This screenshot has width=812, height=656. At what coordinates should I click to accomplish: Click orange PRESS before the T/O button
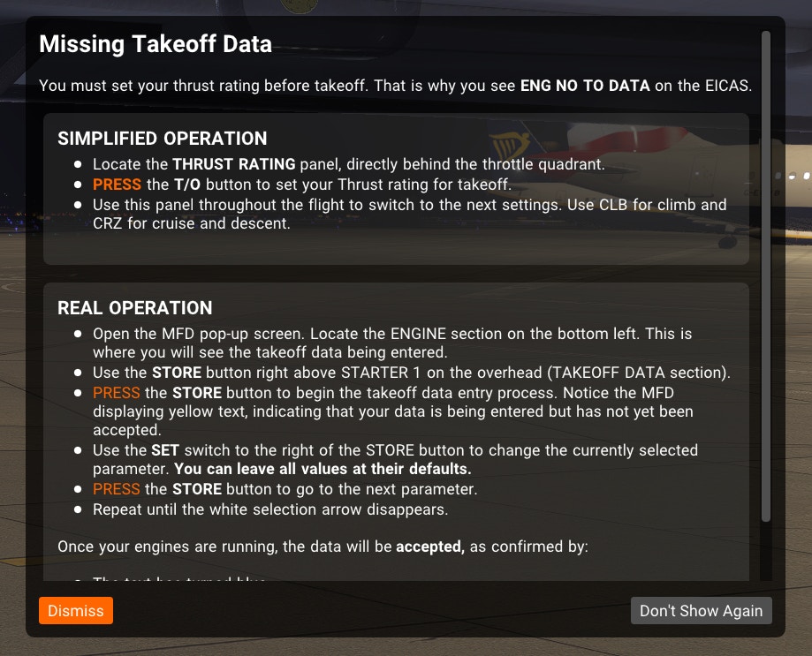(117, 185)
